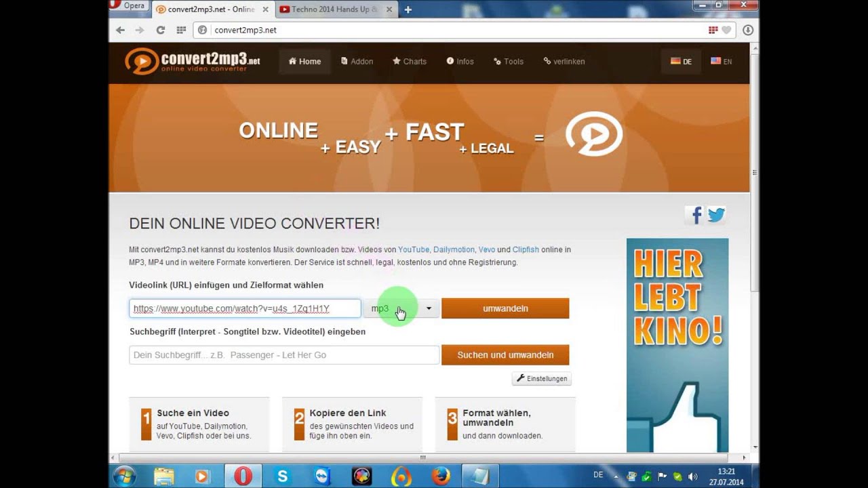Click the Twitter share icon
The height and width of the screenshot is (488, 868).
click(x=716, y=216)
